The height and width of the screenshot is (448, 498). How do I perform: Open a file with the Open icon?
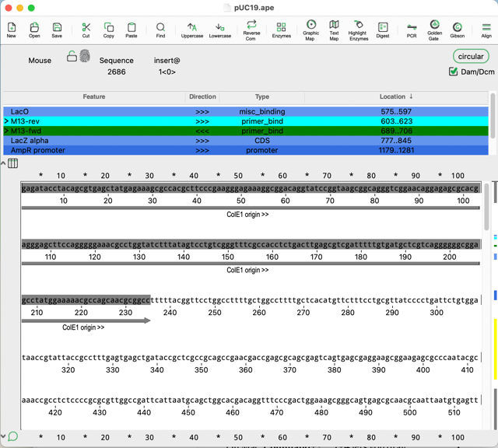pos(34,30)
